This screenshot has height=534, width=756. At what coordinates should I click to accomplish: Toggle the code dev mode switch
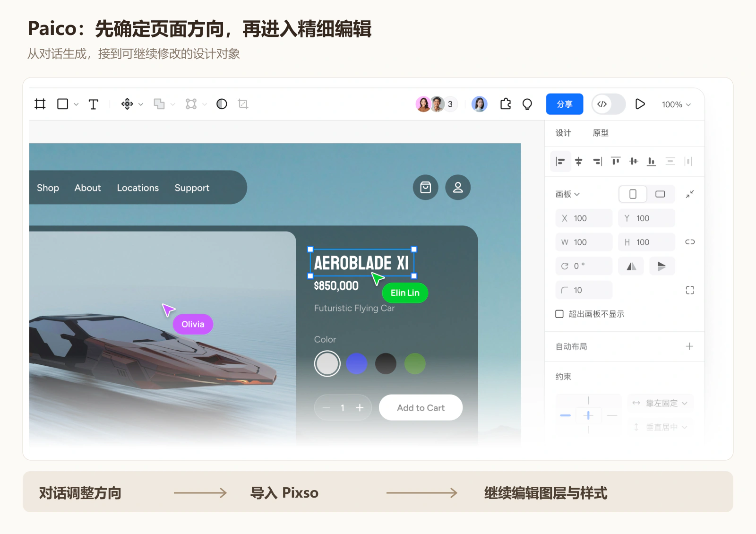pos(609,104)
